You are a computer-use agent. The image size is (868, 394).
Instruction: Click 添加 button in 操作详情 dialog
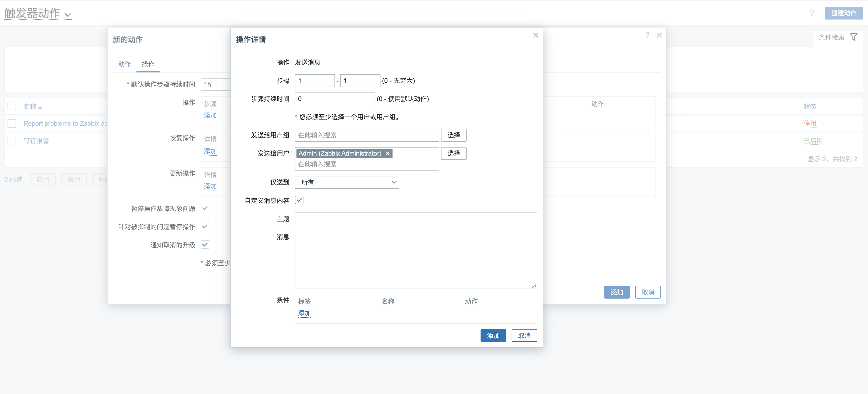click(493, 335)
